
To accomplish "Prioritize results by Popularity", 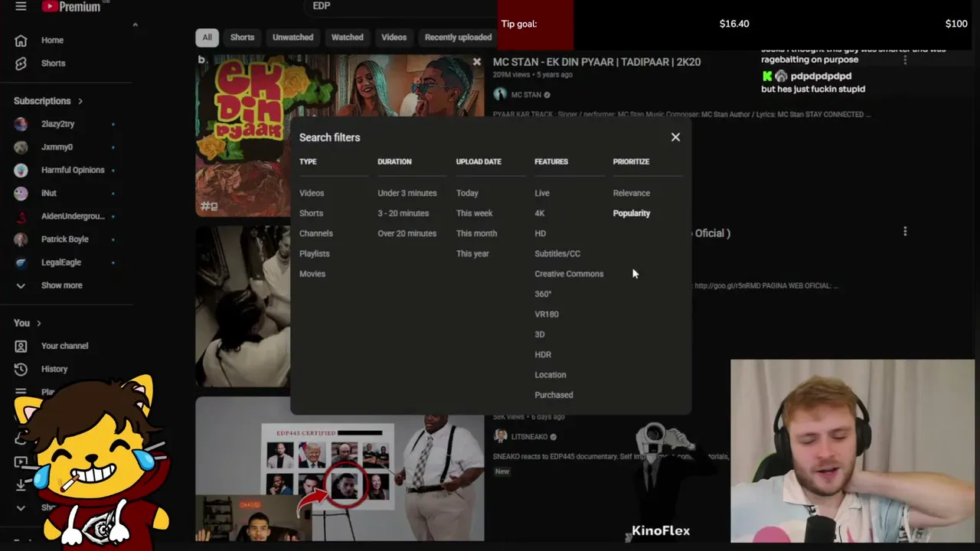I will (632, 213).
